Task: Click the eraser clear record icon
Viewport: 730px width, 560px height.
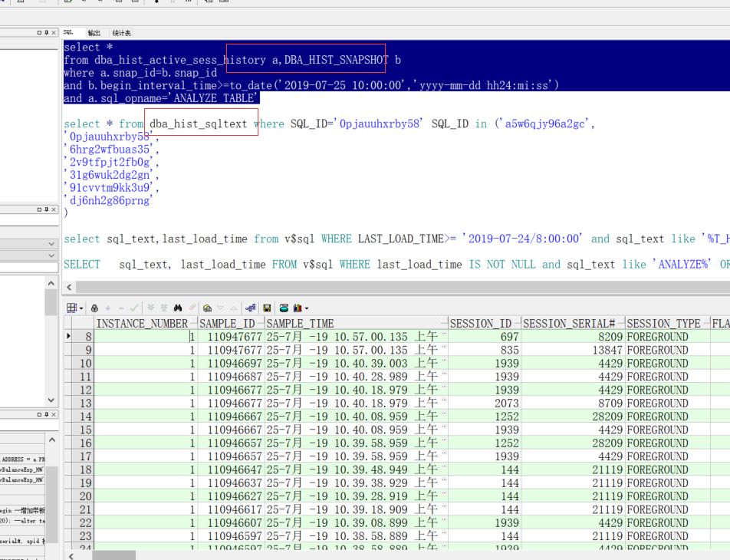Action: pyautogui.click(x=192, y=308)
